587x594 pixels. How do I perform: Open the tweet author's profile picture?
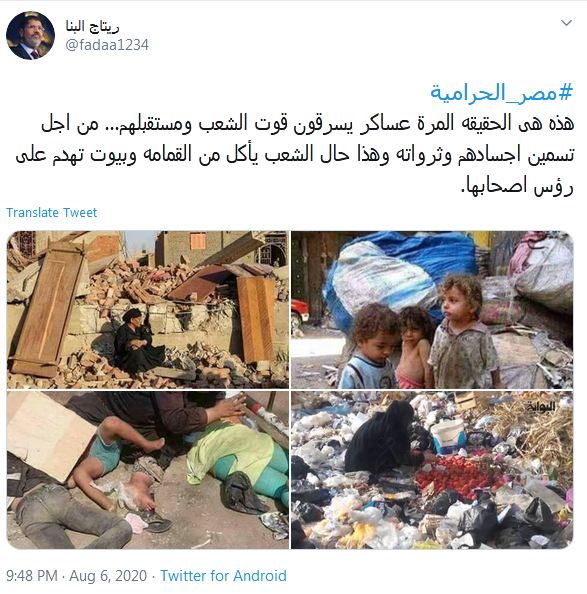tap(30, 36)
